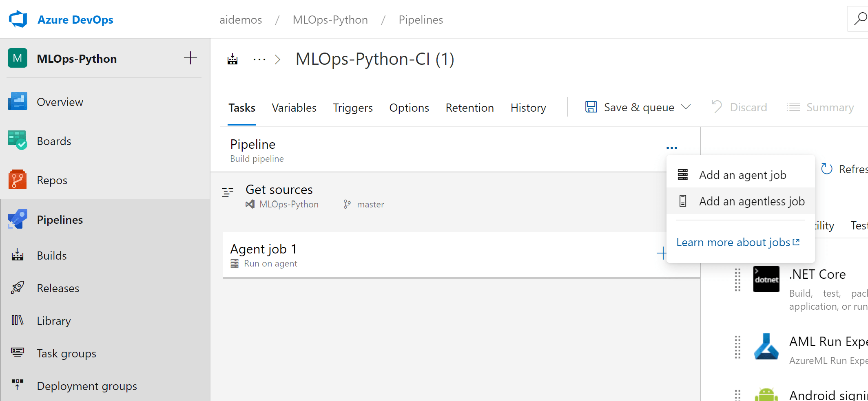Click the Releases rocket icon
Image resolution: width=868 pixels, height=401 pixels.
18,288
